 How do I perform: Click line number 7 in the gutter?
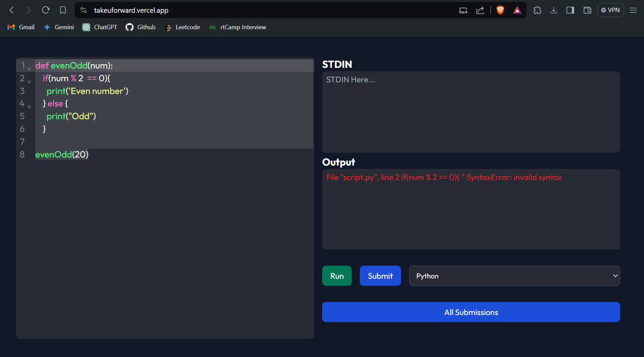tap(22, 141)
